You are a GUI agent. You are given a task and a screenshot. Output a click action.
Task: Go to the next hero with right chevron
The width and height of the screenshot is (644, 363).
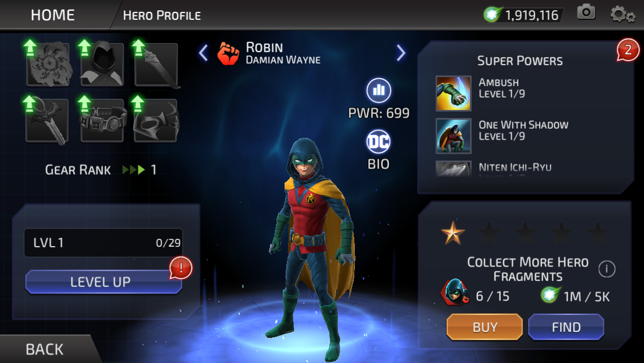[401, 53]
